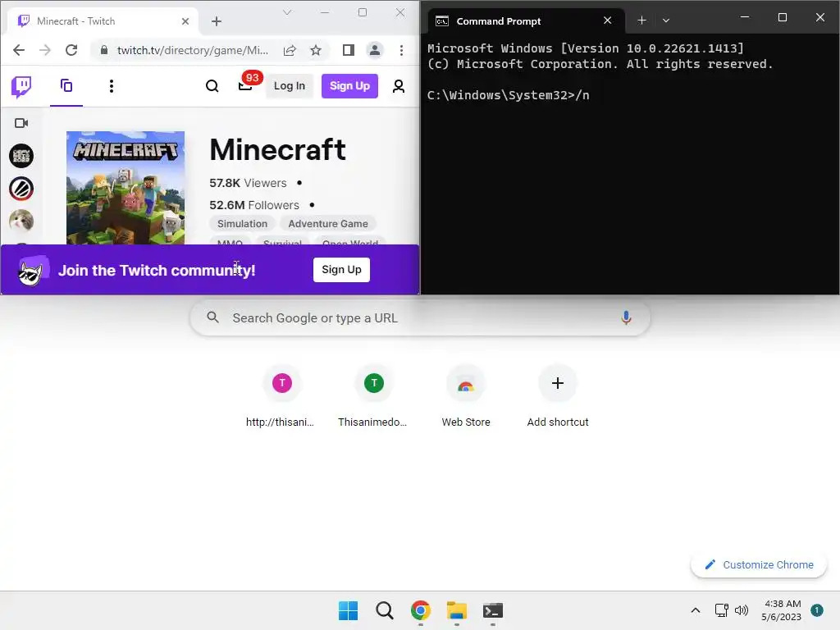Show hidden icons chevron in system tray
840x630 pixels.
click(696, 610)
